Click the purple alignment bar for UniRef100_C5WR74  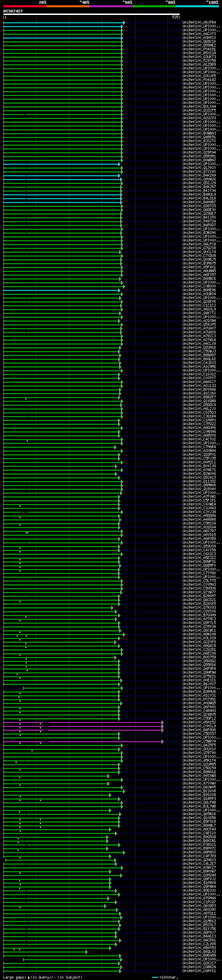click(83, 742)
